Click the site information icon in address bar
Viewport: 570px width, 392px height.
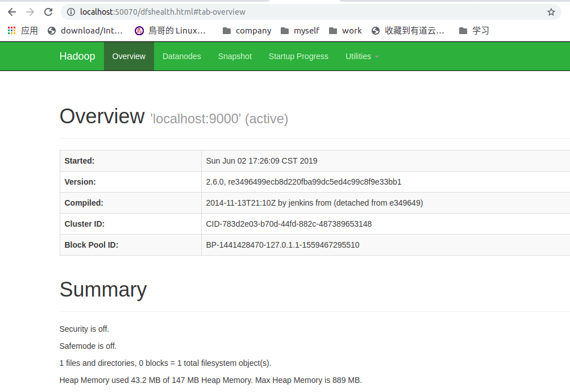pos(71,12)
